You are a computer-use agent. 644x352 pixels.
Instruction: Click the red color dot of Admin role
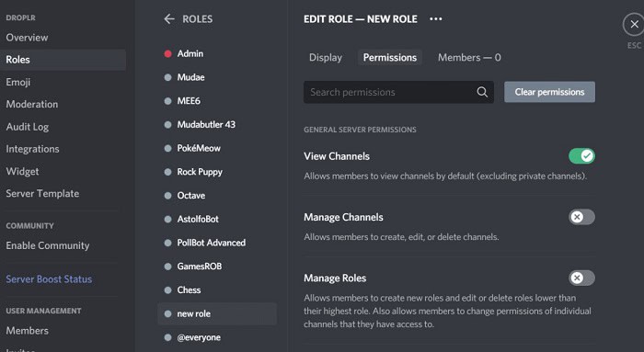pyautogui.click(x=167, y=53)
